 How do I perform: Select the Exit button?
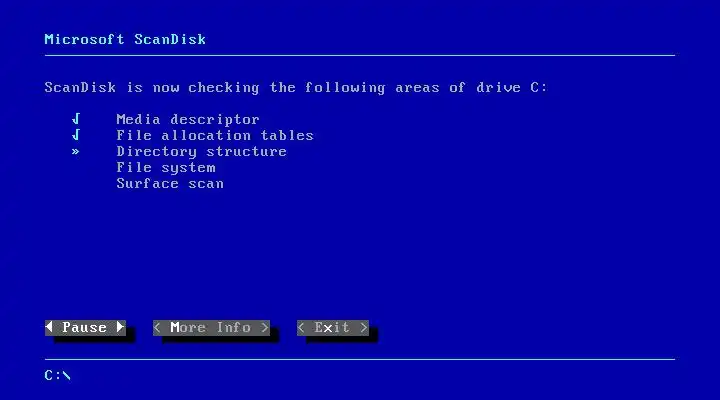tap(333, 327)
